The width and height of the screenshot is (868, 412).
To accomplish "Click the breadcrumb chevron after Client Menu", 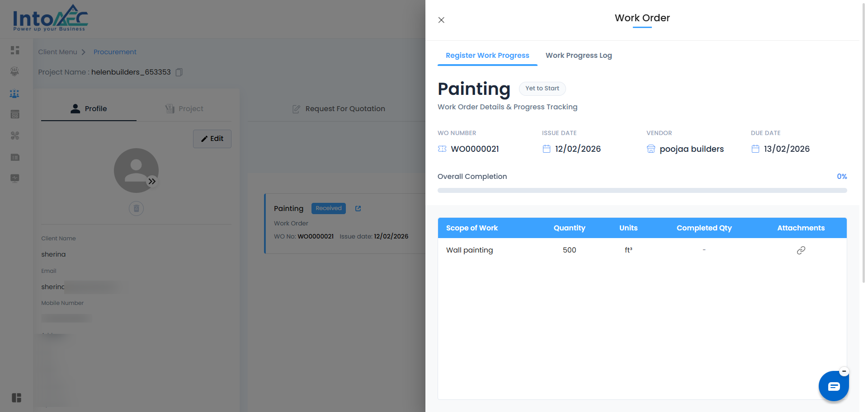I will (x=83, y=52).
